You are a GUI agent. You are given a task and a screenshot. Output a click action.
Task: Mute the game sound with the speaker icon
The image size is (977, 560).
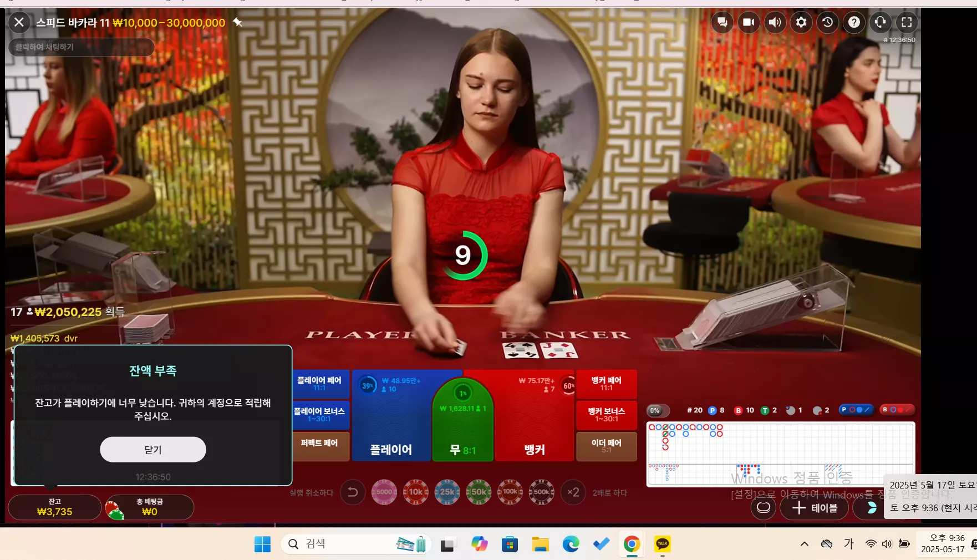[775, 22]
